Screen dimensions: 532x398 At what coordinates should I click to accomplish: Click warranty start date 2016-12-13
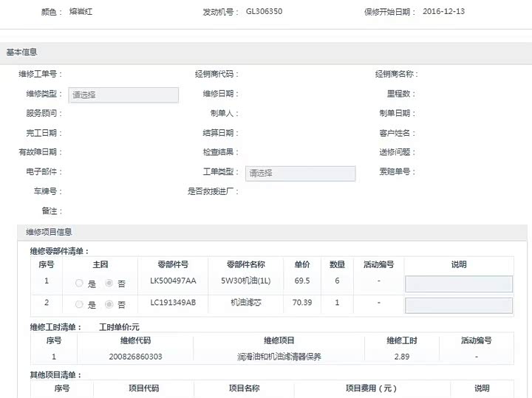tap(443, 12)
